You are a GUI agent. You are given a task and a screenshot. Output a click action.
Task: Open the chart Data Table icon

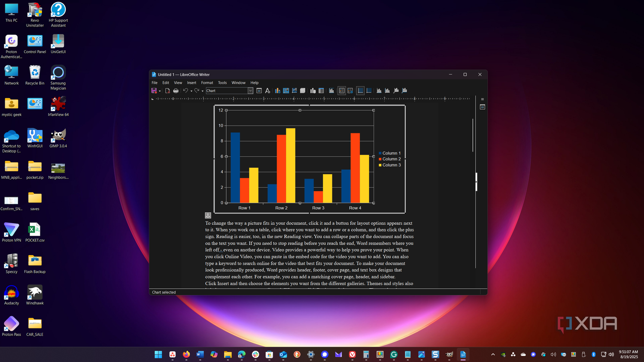point(321,90)
